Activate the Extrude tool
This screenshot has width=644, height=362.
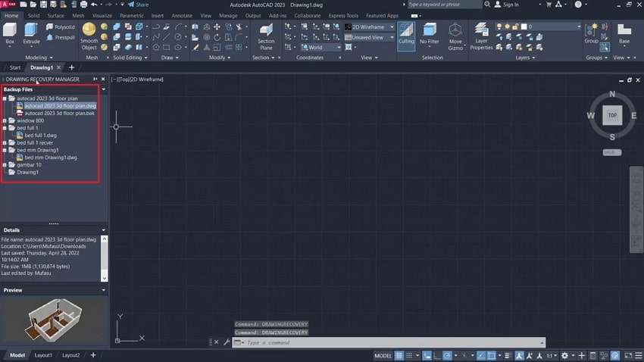(x=31, y=33)
